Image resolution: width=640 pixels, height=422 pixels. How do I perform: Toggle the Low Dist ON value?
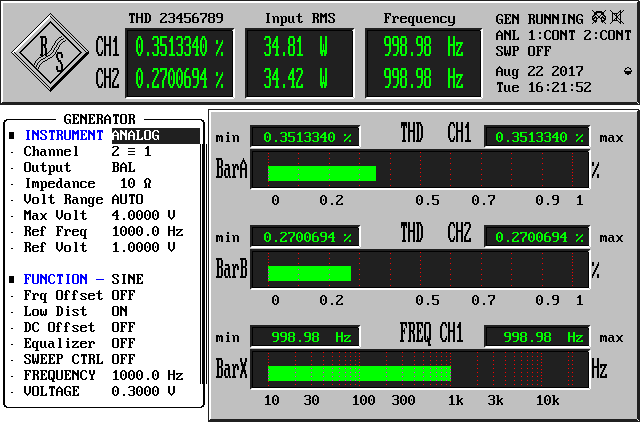(x=120, y=311)
